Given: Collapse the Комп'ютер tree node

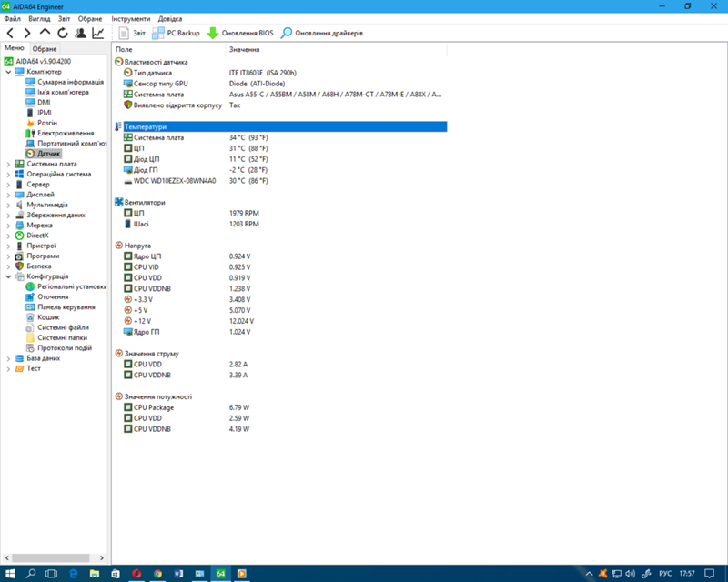Looking at the screenshot, I should [x=8, y=72].
